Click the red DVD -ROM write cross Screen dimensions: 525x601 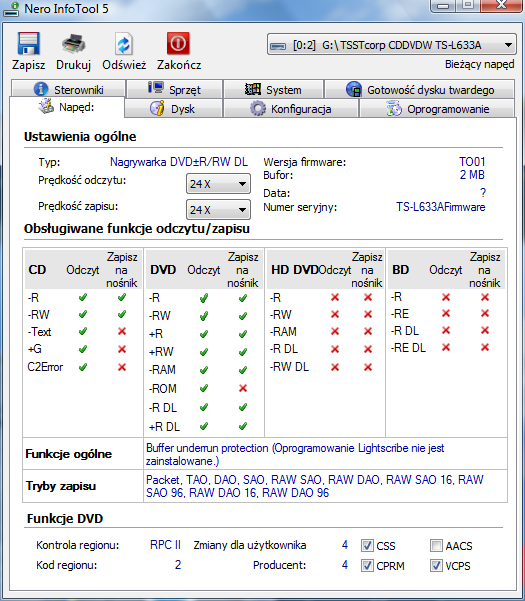pyautogui.click(x=243, y=388)
